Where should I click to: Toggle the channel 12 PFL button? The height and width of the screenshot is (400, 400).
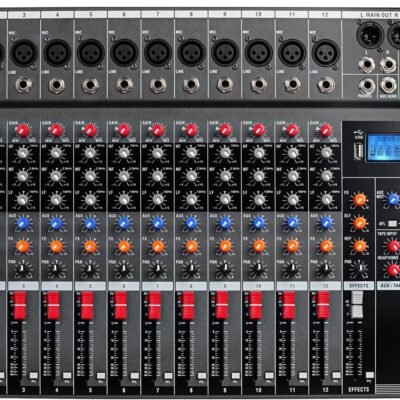pyautogui.click(x=337, y=376)
